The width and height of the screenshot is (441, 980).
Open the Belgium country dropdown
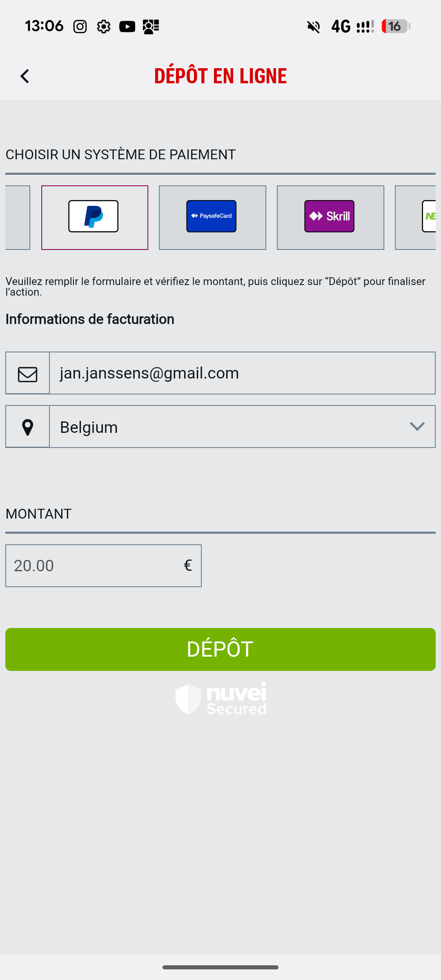pos(229,427)
